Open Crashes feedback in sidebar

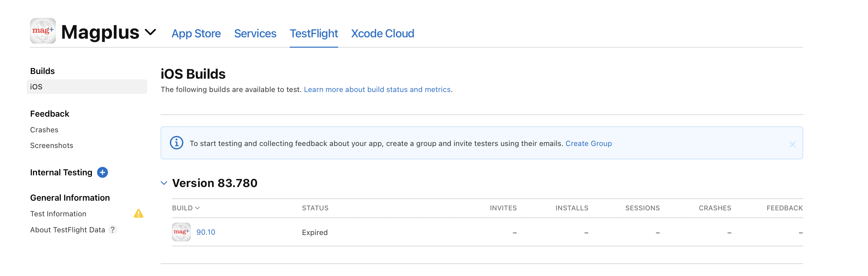pyautogui.click(x=44, y=130)
